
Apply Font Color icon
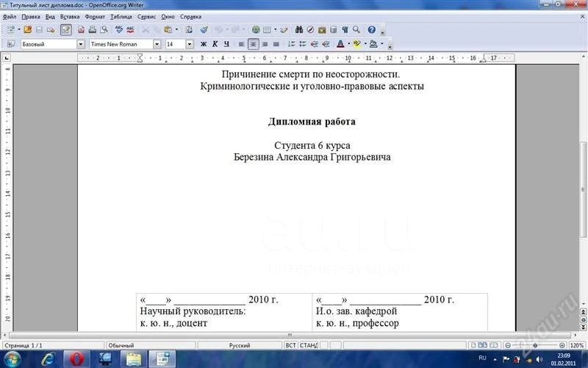click(340, 44)
